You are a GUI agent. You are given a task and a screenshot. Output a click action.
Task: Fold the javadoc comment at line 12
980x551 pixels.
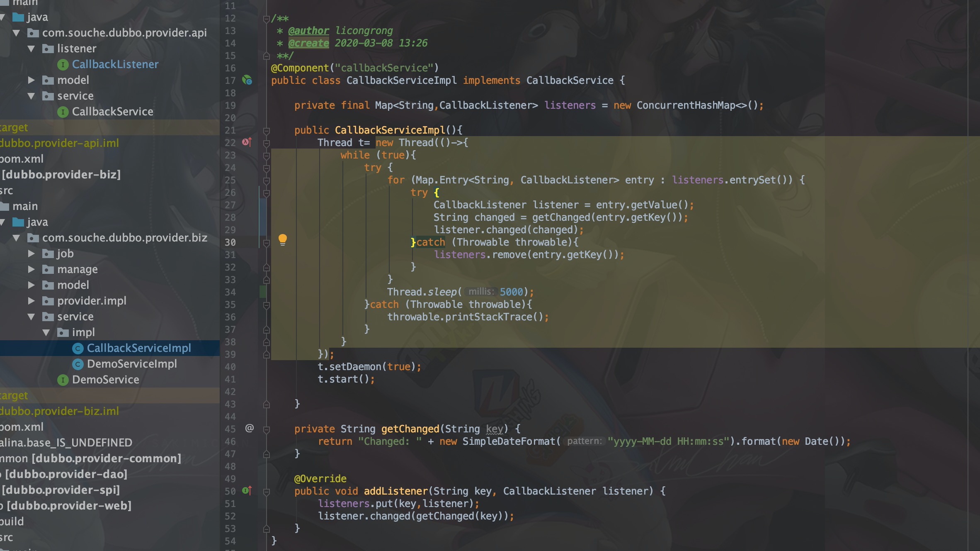click(267, 19)
